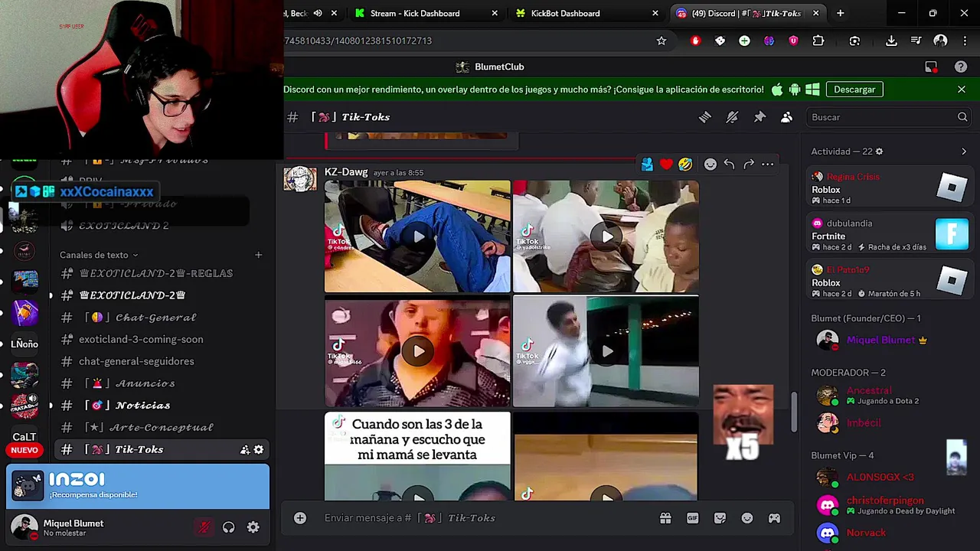Toggle the member list visibility
Screen dimensions: 980x551
click(x=786, y=117)
